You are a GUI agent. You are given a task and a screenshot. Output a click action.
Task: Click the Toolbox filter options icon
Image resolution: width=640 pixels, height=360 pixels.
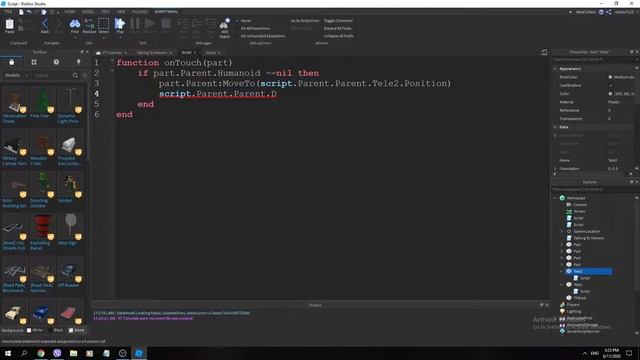pos(84,76)
